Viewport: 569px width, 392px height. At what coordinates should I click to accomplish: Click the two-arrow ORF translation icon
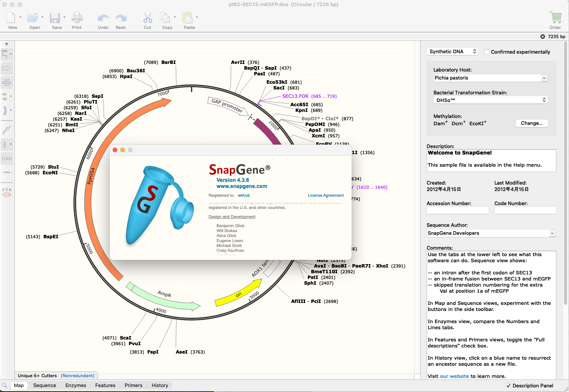(5, 97)
